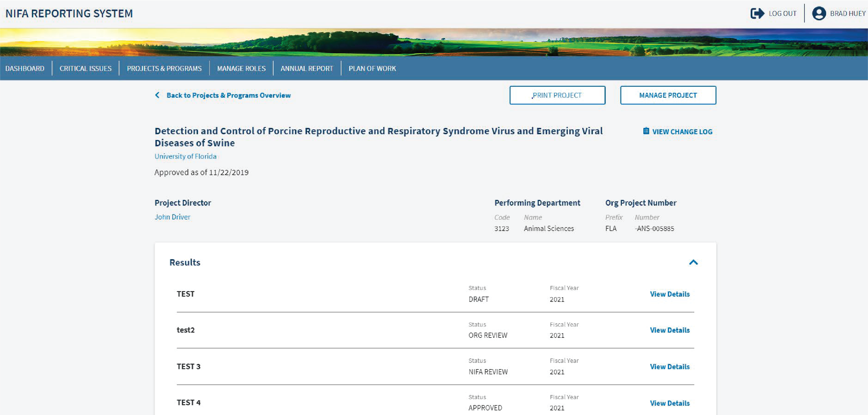The width and height of the screenshot is (868, 415).
Task: Click the back chevron arrow icon
Action: pos(157,95)
